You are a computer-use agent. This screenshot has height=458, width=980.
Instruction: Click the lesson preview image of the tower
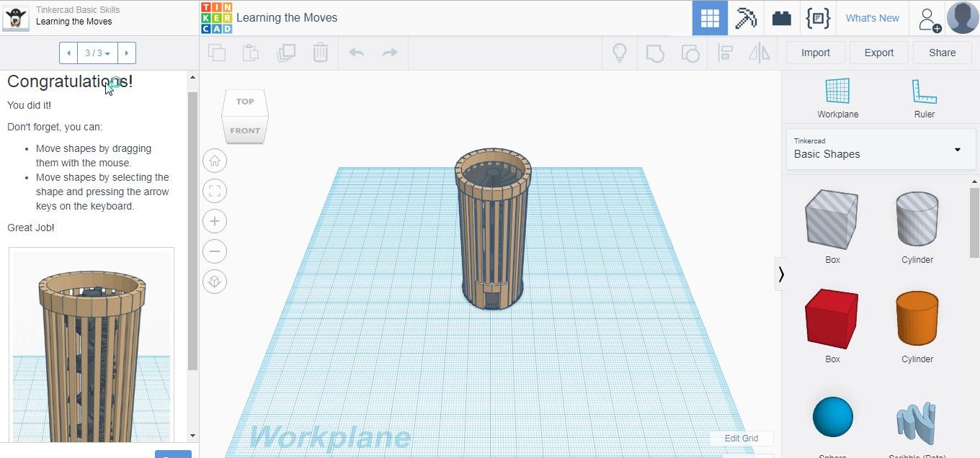(x=92, y=346)
